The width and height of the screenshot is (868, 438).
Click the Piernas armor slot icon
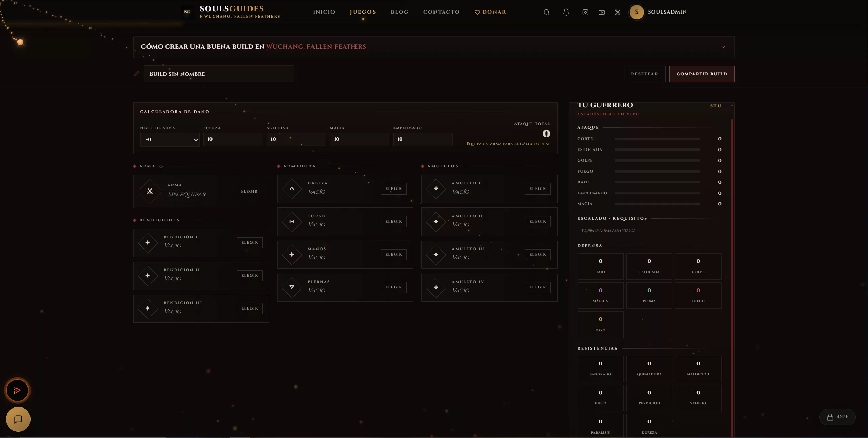coord(292,287)
